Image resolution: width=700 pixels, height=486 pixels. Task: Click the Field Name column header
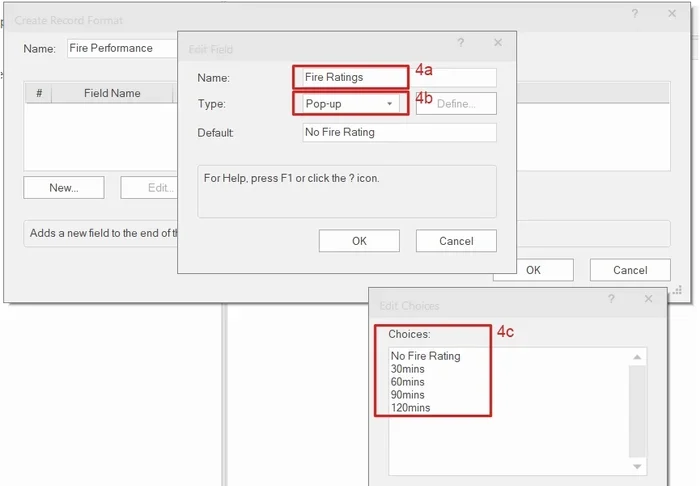[x=112, y=93]
